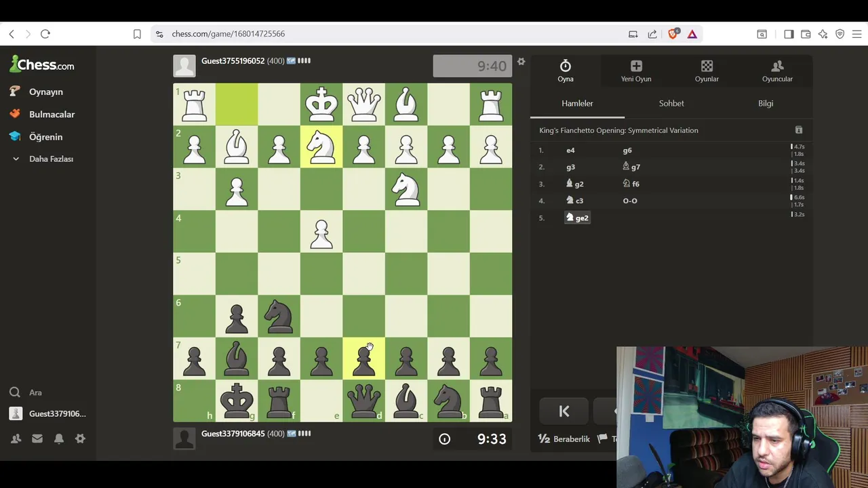Go back in browser
Screen dimensions: 868x488
point(12,34)
